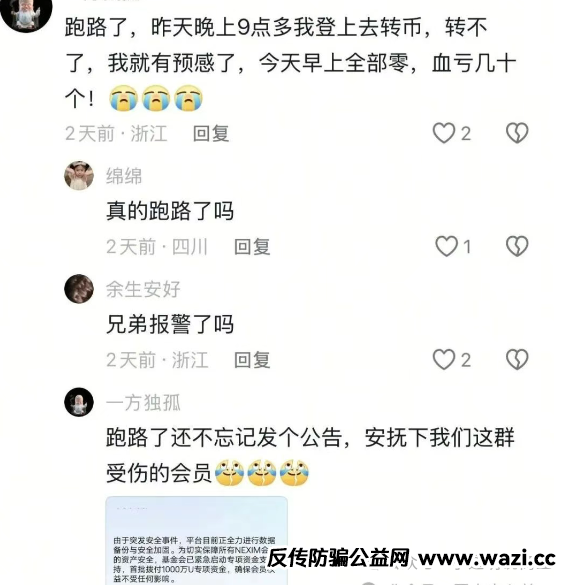Select comment text 真的跑路了吗
Image resolution: width=570 pixels, height=585 pixels.
coord(170,211)
